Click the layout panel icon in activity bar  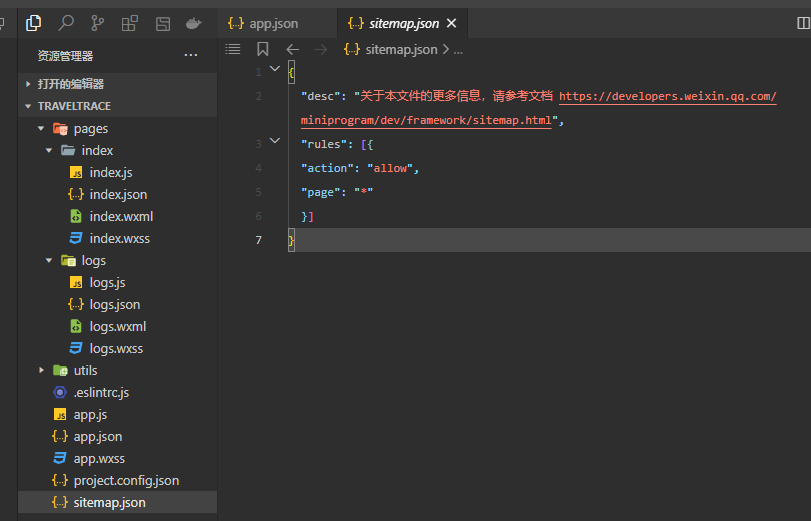[163, 23]
